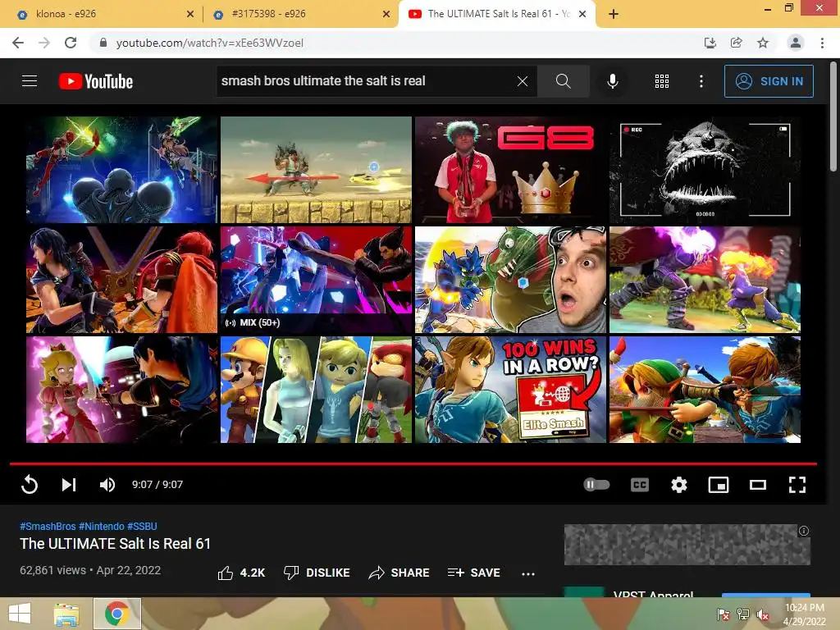The height and width of the screenshot is (630, 840).
Task: Click the DISLIKE button
Action: click(317, 573)
